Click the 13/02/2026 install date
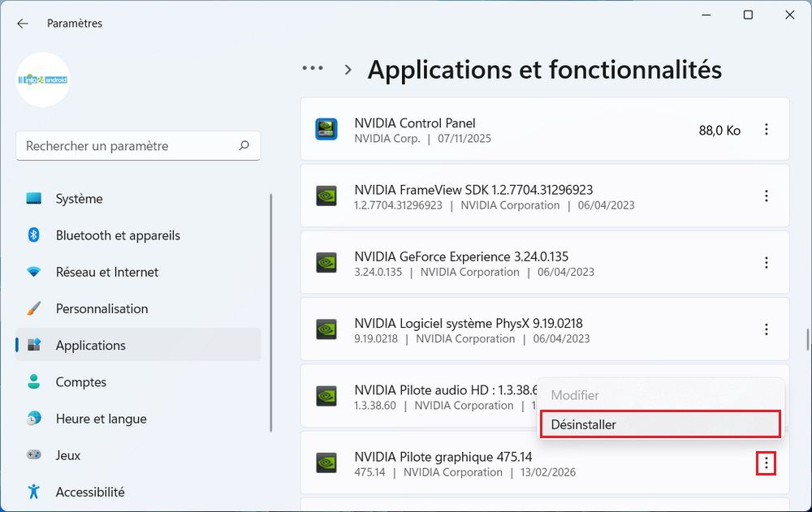The height and width of the screenshot is (512, 812). [x=548, y=473]
